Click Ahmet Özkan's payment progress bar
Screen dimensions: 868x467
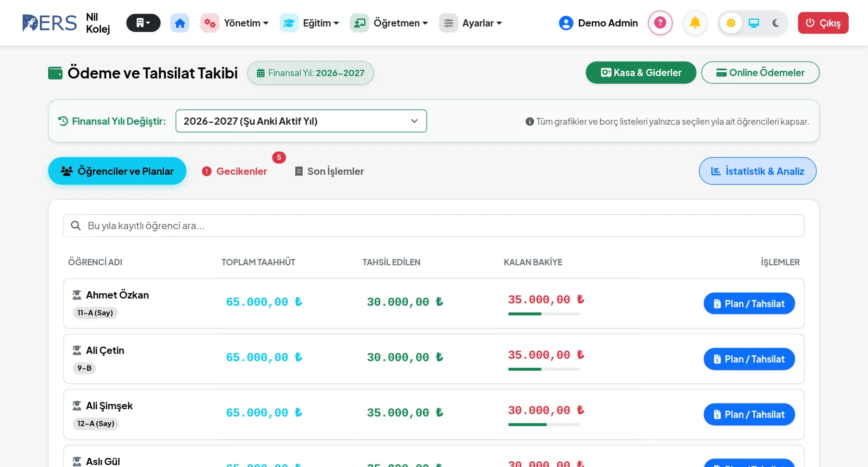[544, 314]
